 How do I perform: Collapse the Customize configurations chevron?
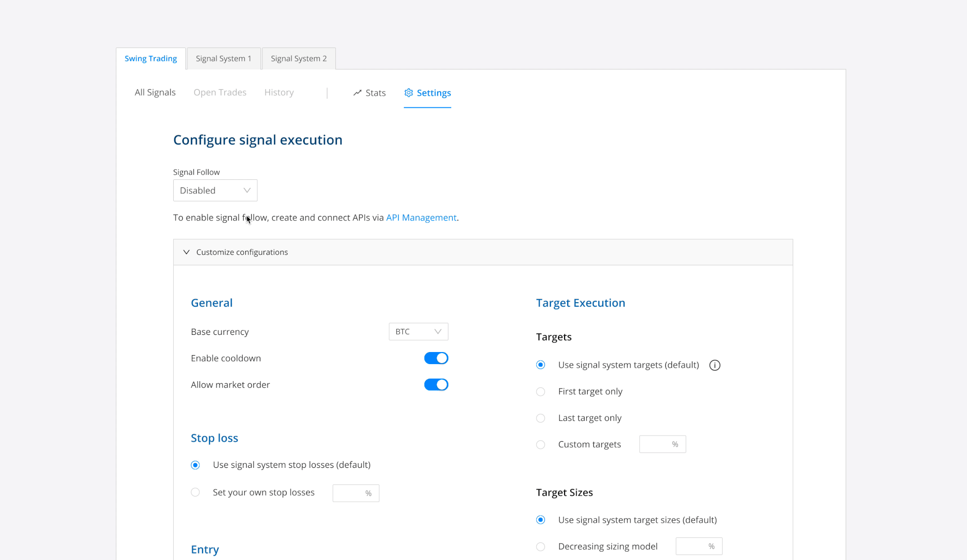186,252
